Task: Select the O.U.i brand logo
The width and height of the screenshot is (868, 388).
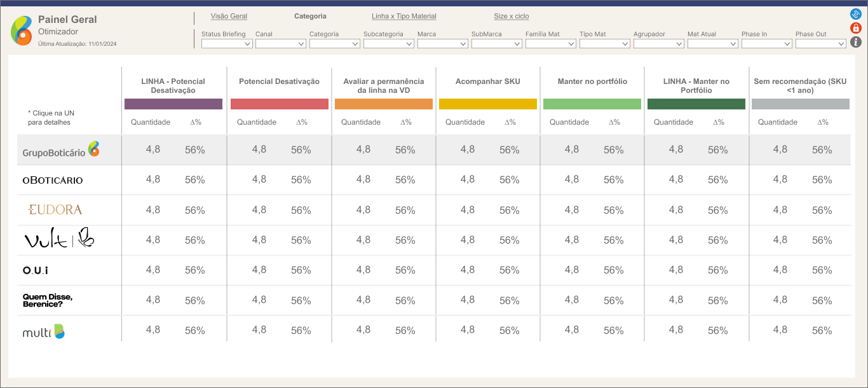Action: tap(36, 270)
